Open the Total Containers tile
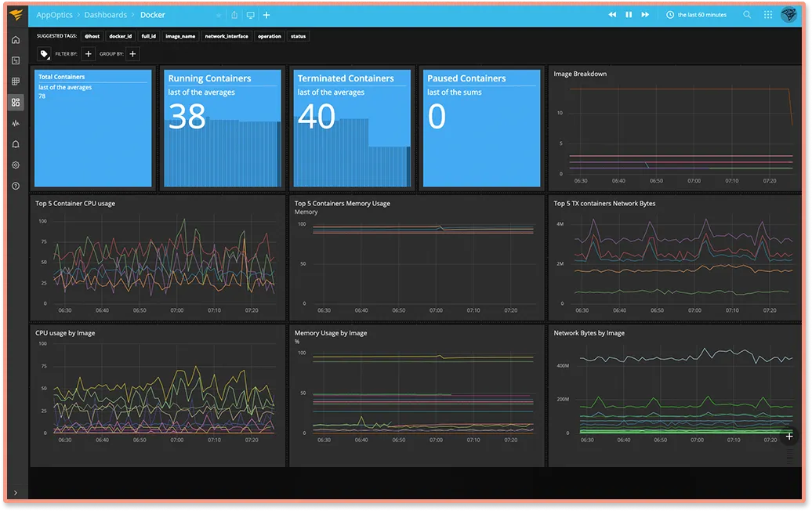This screenshot has height=511, width=812. click(x=93, y=129)
